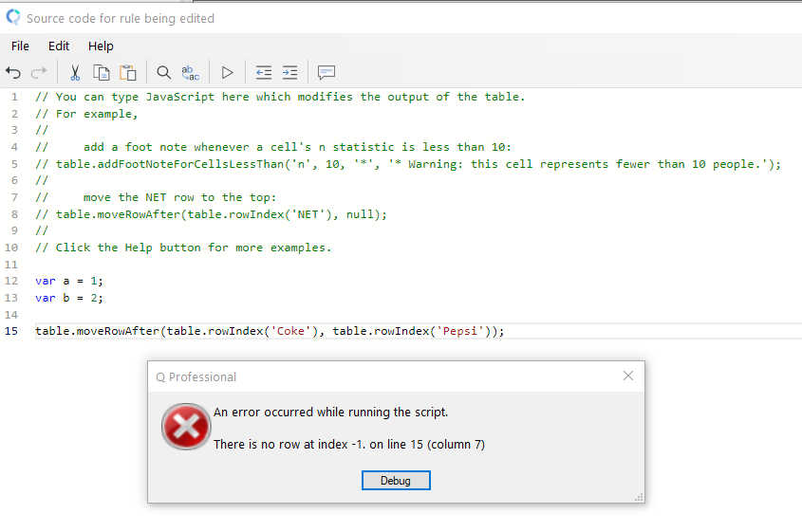Click the Q Professional dialog title bar
Viewport: 802px width, 532px height.
click(380, 376)
